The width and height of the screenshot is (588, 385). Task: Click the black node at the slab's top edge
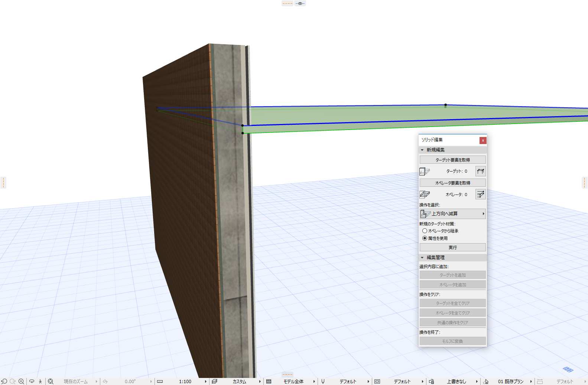[x=446, y=105]
